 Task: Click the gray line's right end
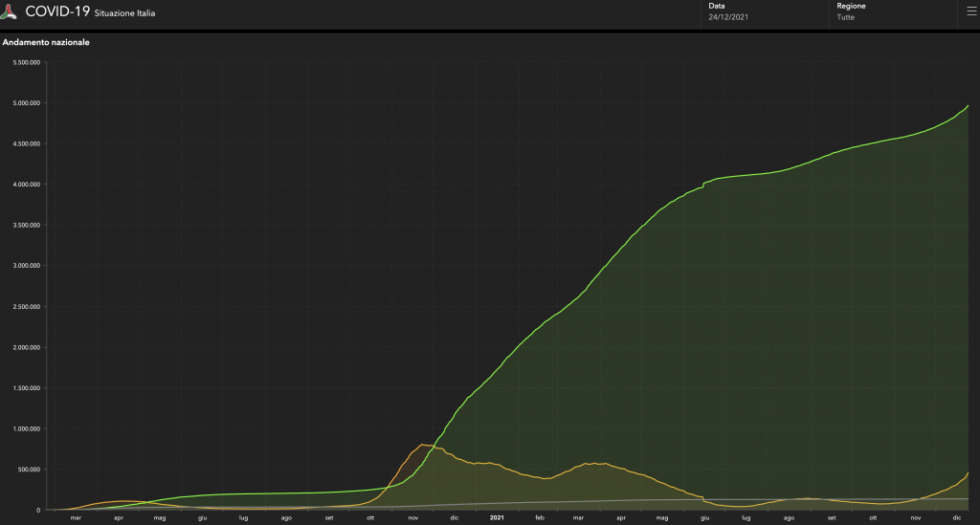click(x=969, y=499)
